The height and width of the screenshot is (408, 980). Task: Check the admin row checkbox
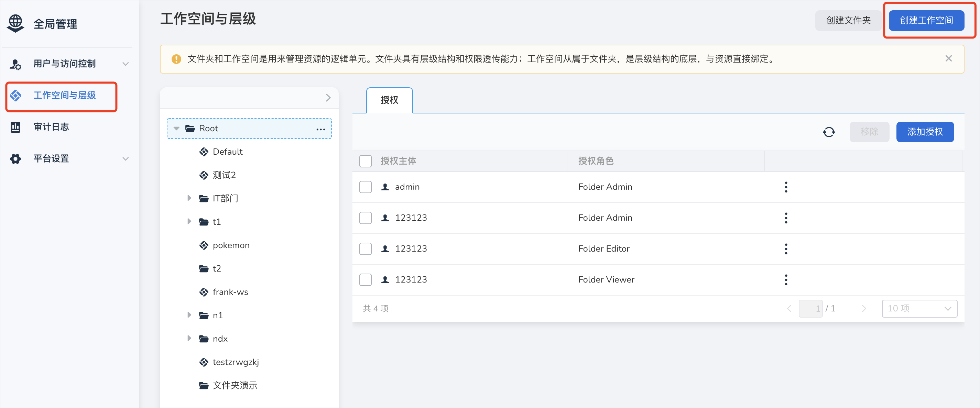click(366, 187)
